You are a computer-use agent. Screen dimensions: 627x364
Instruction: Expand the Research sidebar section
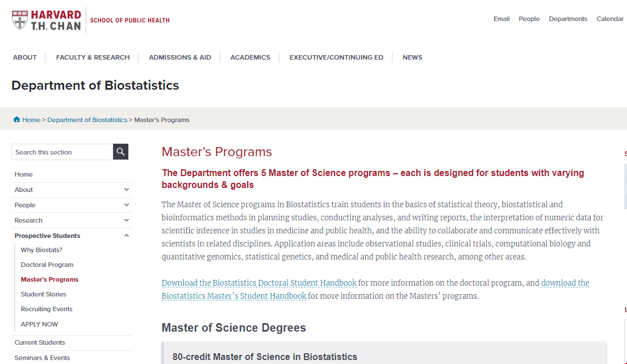click(127, 220)
